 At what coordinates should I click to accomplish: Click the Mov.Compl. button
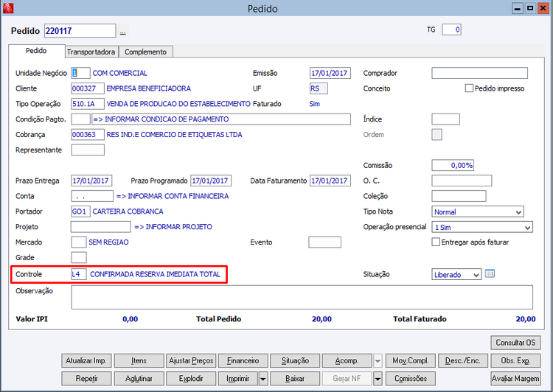point(410,360)
